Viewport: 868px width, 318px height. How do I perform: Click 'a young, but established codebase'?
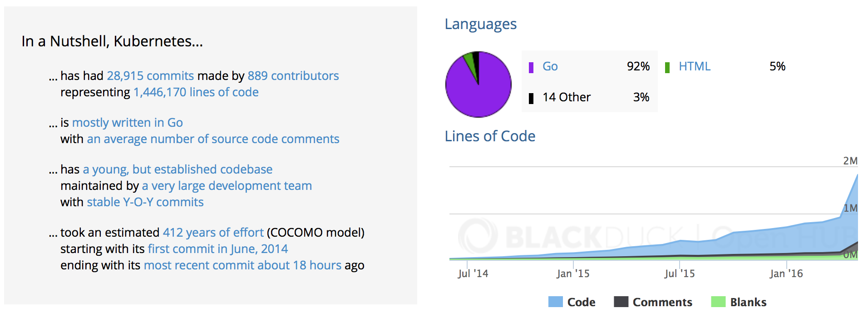pos(178,169)
